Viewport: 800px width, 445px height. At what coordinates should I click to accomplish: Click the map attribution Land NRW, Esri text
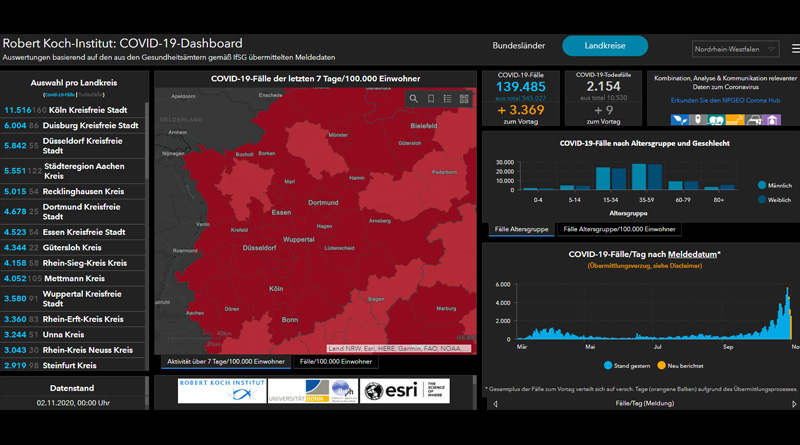coord(398,349)
